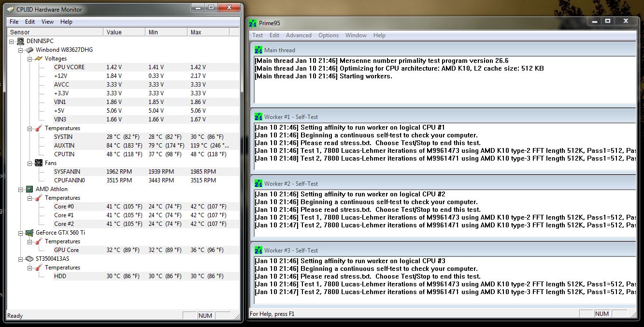This screenshot has width=644, height=327.
Task: Click the 'Ready' status bar text
Action: [x=15, y=316]
